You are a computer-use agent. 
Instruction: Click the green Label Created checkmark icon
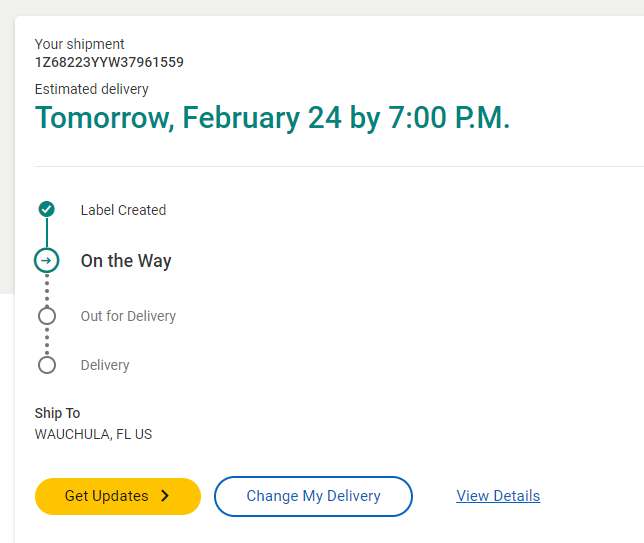pyautogui.click(x=46, y=209)
